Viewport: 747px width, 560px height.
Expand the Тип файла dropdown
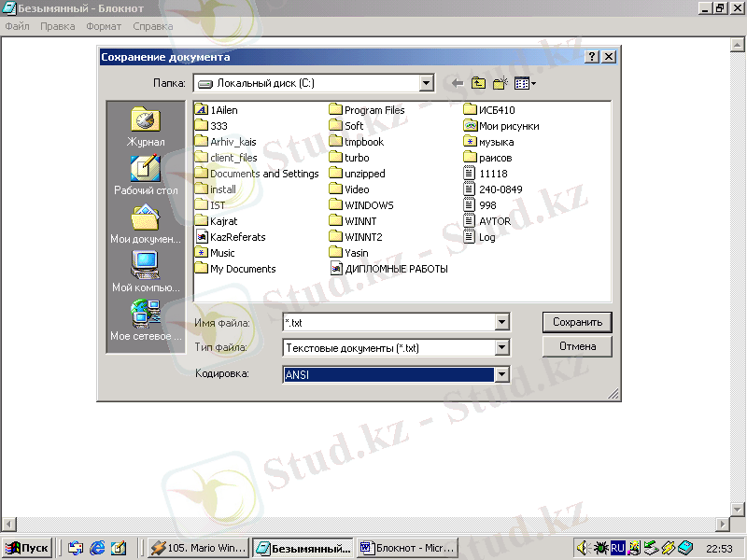click(502, 348)
